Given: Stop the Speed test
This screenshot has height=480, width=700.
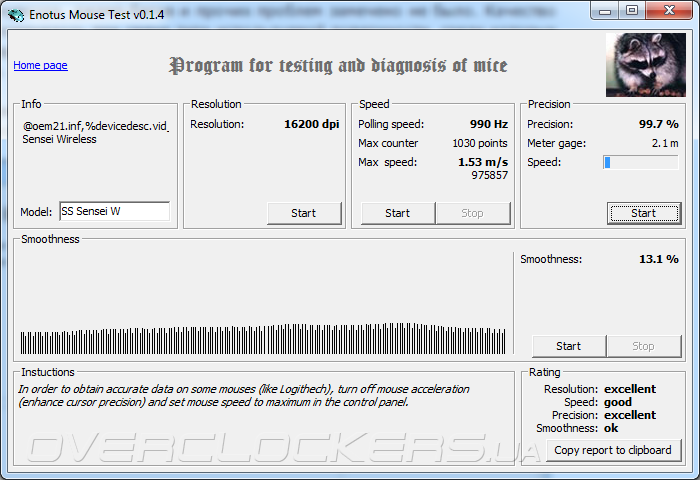Looking at the screenshot, I should click(473, 213).
